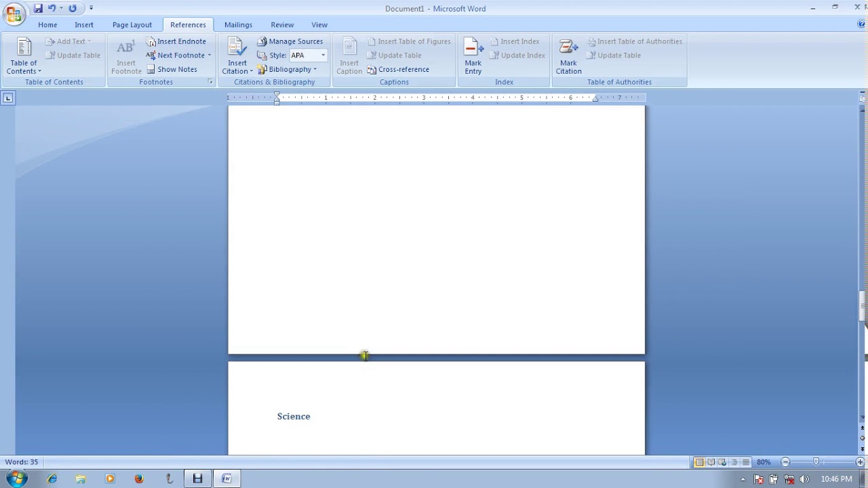Click the Mark Citation button
Image resolution: width=868 pixels, height=488 pixels.
(568, 56)
